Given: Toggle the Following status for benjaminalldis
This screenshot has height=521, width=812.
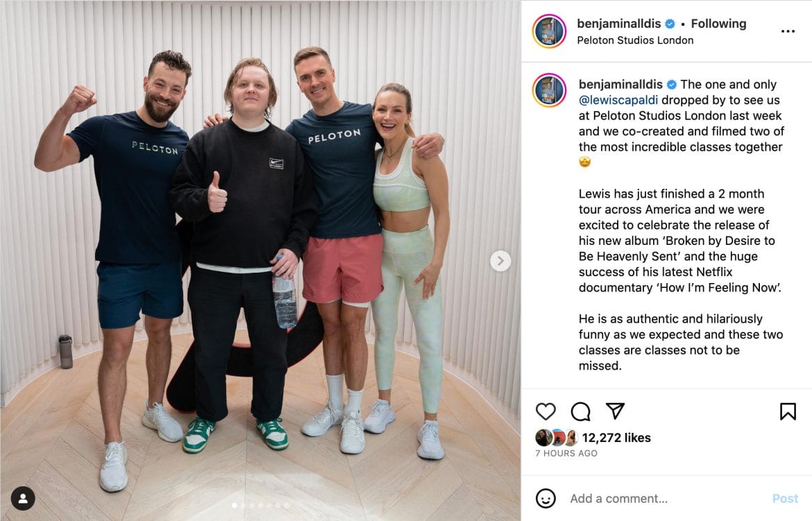Looking at the screenshot, I should coord(718,24).
